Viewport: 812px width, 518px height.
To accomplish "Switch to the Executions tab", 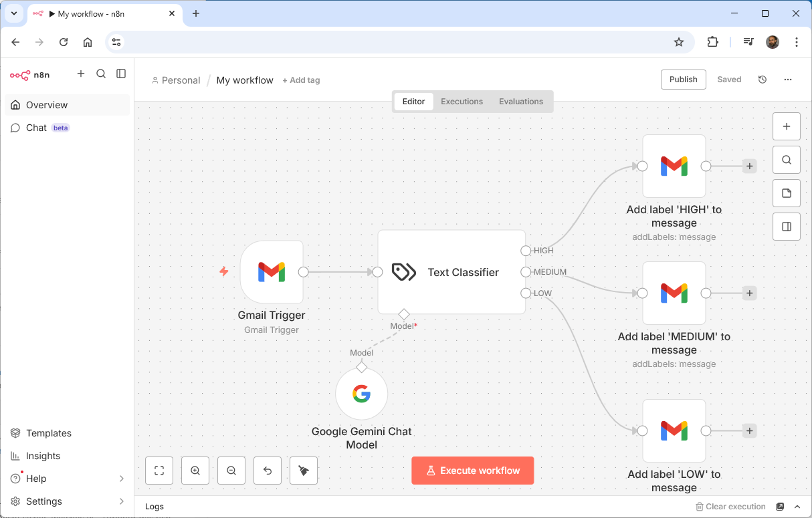I will 462,102.
